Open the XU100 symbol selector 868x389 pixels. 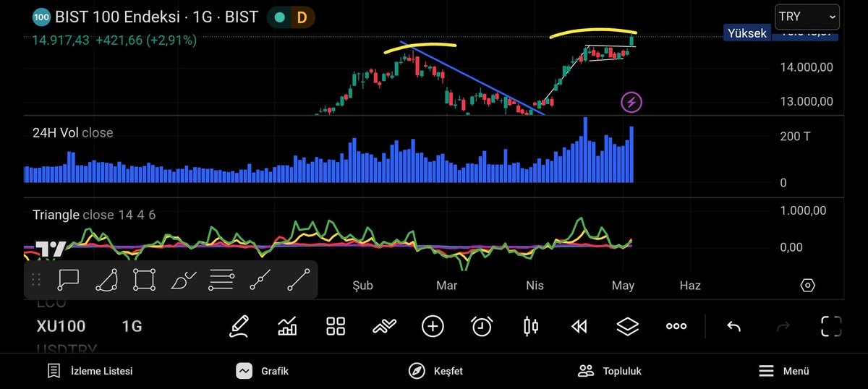coord(61,326)
